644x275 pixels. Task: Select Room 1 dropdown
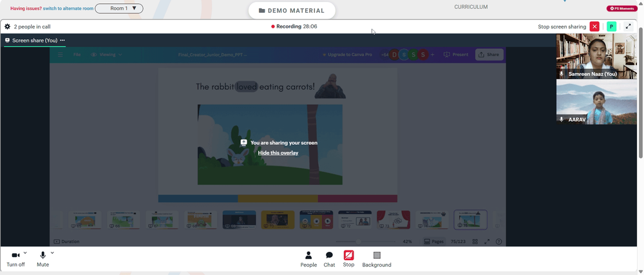point(119,8)
